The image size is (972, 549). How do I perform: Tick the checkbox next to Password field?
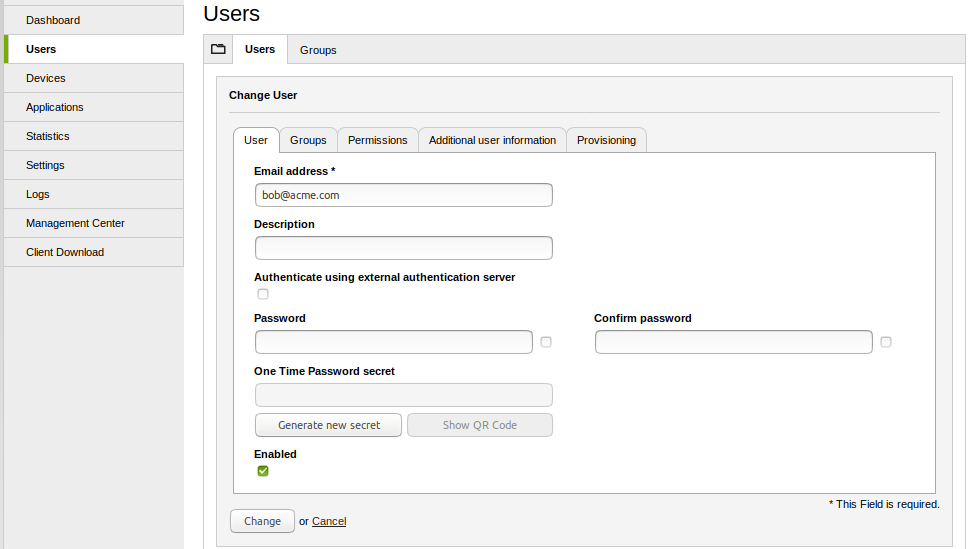(x=546, y=342)
